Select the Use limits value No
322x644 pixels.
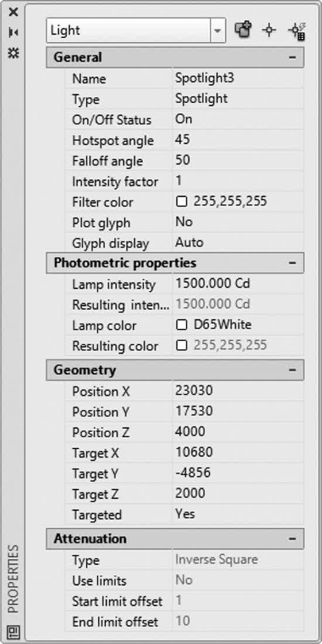[x=238, y=580]
